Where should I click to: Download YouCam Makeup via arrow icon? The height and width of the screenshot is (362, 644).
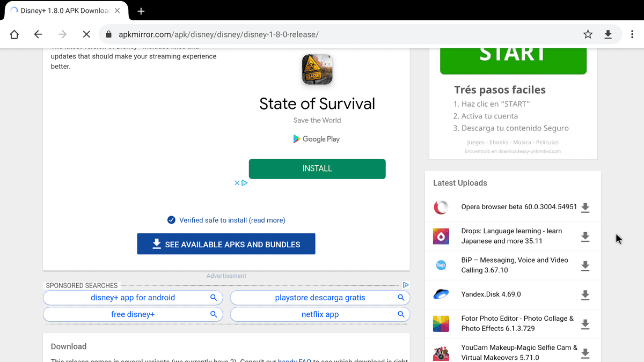586,353
